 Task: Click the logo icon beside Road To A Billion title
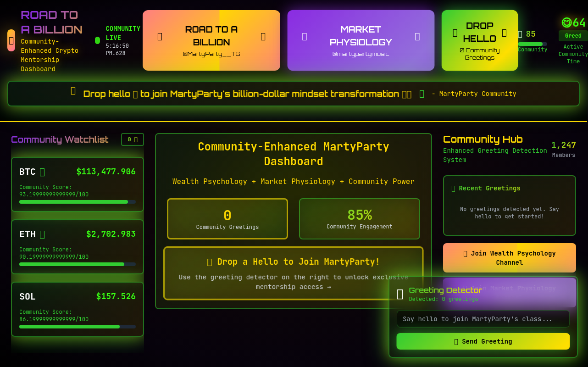coord(11,40)
